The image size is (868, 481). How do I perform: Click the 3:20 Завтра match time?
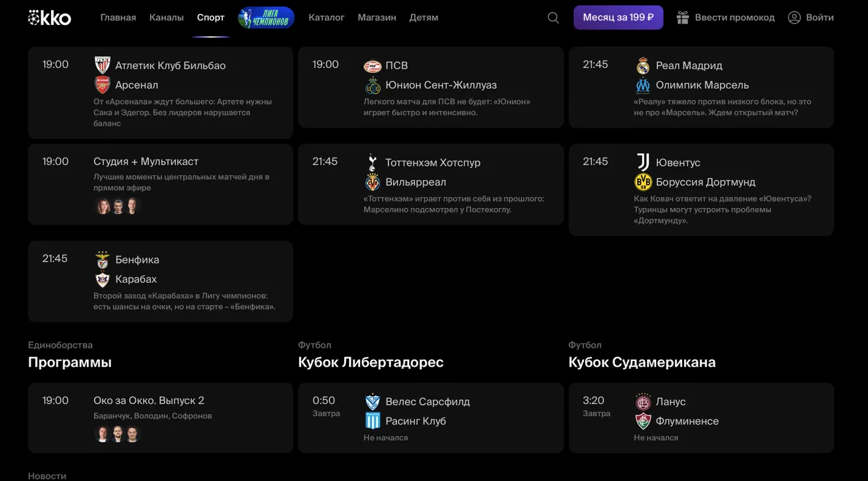[x=597, y=406]
